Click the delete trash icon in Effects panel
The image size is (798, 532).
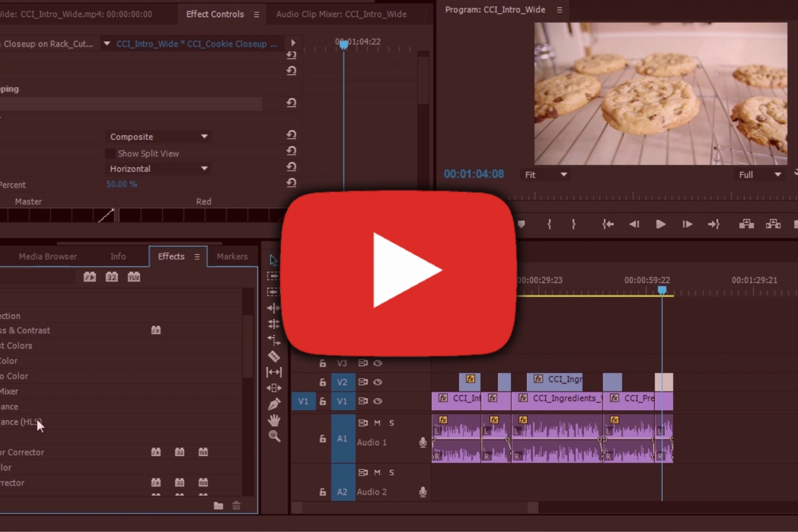tap(236, 505)
